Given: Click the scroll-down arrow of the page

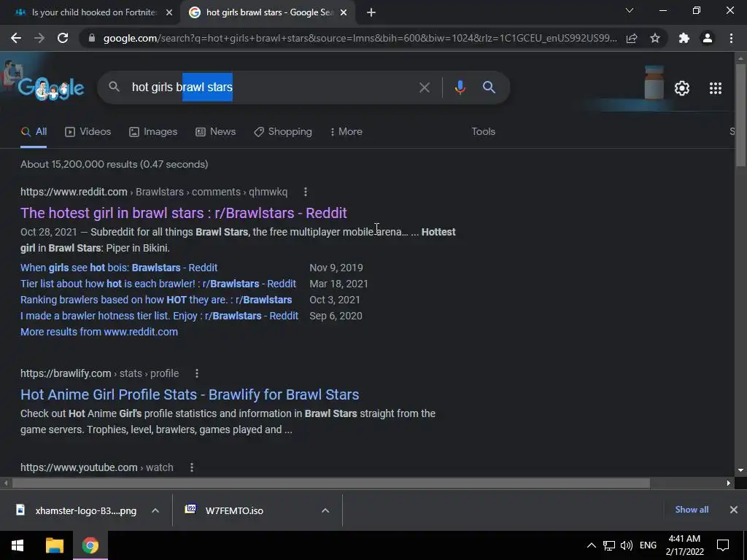Looking at the screenshot, I should 740,470.
